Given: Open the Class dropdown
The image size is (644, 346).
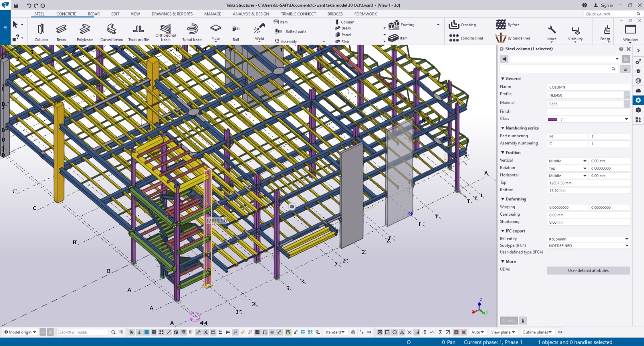Looking at the screenshot, I should [626, 119].
